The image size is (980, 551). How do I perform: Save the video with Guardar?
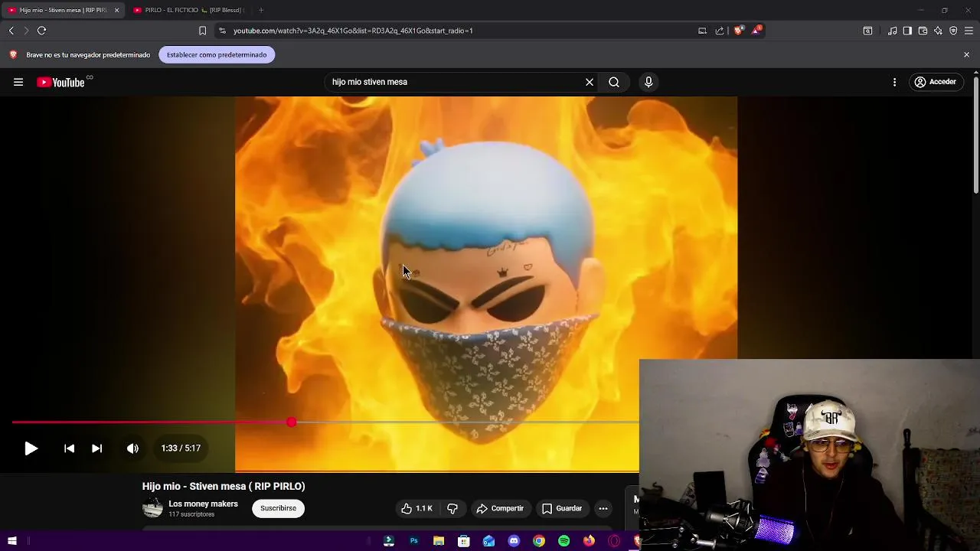pyautogui.click(x=563, y=508)
